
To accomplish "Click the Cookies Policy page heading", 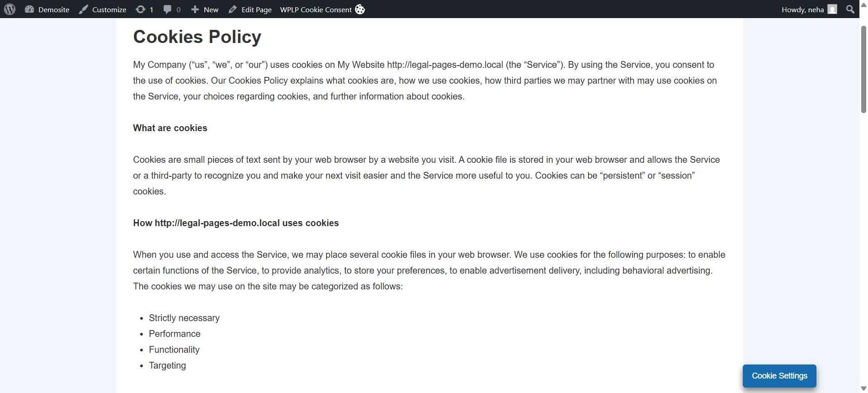I will point(197,37).
